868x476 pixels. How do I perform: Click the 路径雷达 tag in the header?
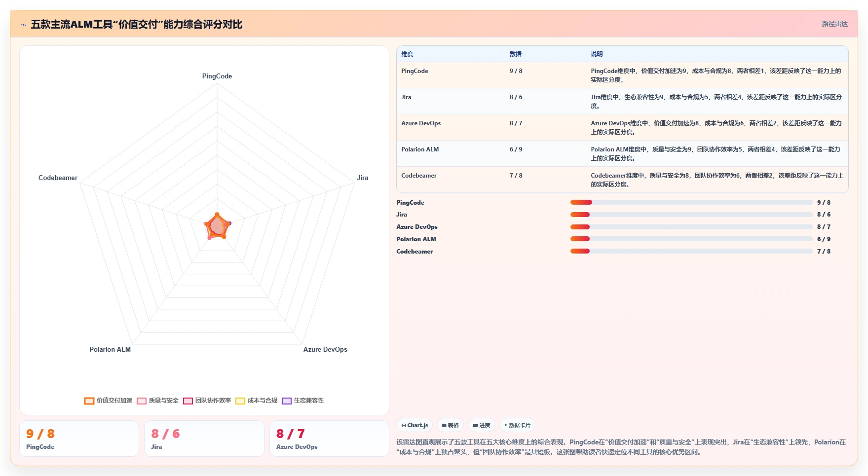tap(834, 24)
